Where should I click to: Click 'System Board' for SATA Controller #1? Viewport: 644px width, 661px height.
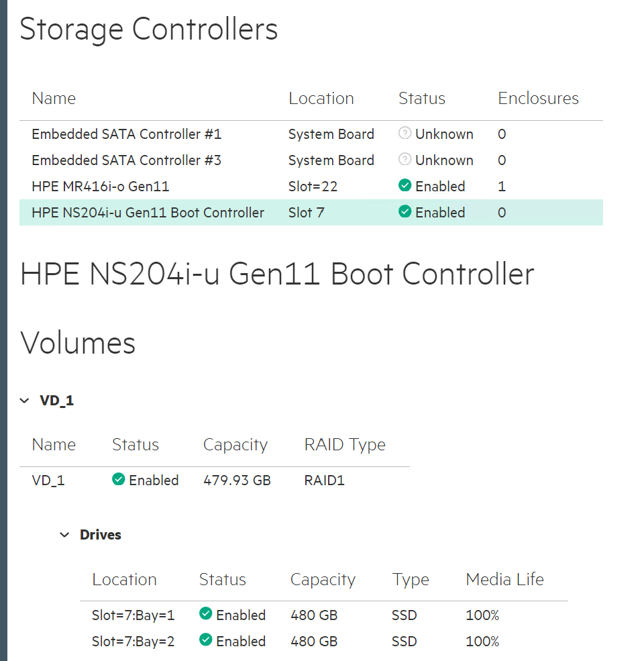point(331,134)
